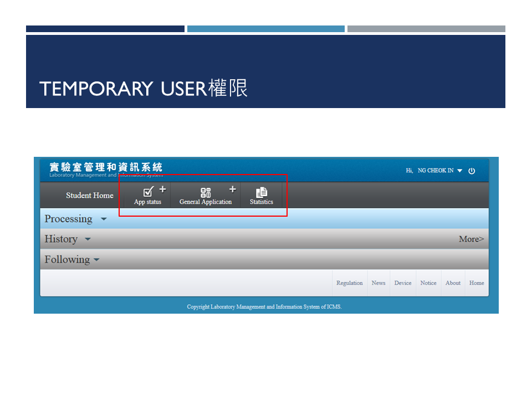The height and width of the screenshot is (399, 532).
Task: Expand the NG CHEOK IN user dropdown arrow
Action: point(460,171)
